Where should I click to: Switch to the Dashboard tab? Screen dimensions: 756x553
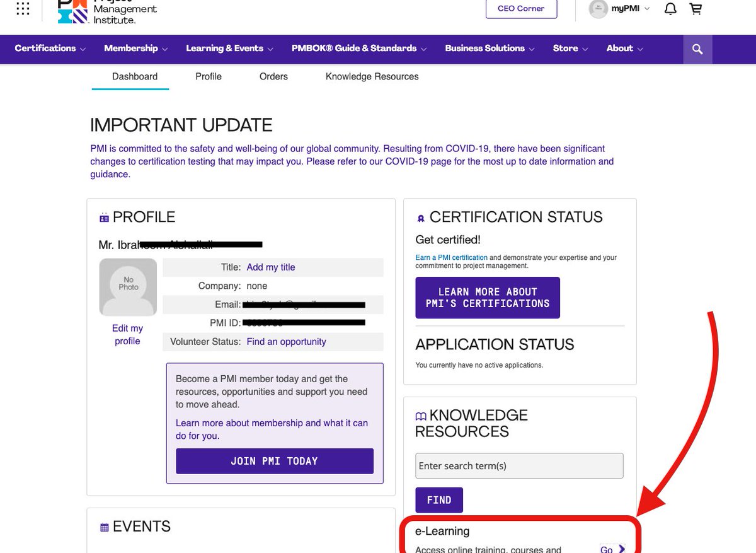point(135,76)
